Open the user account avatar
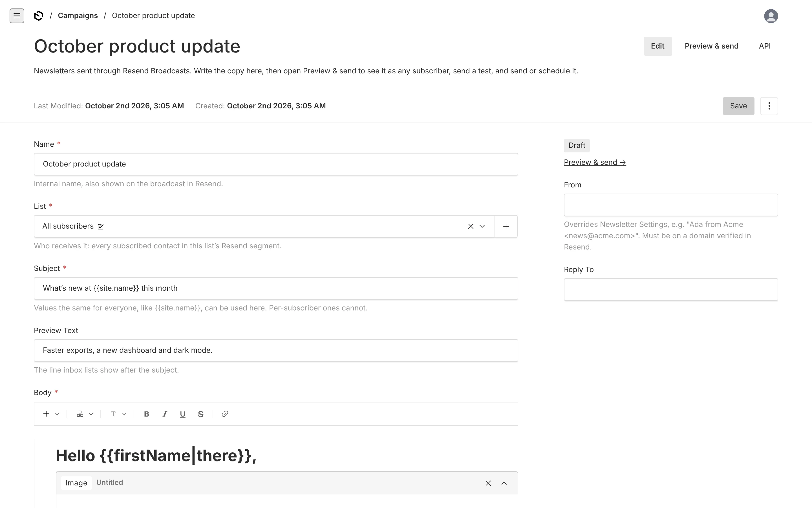This screenshot has width=812, height=508. point(771,16)
